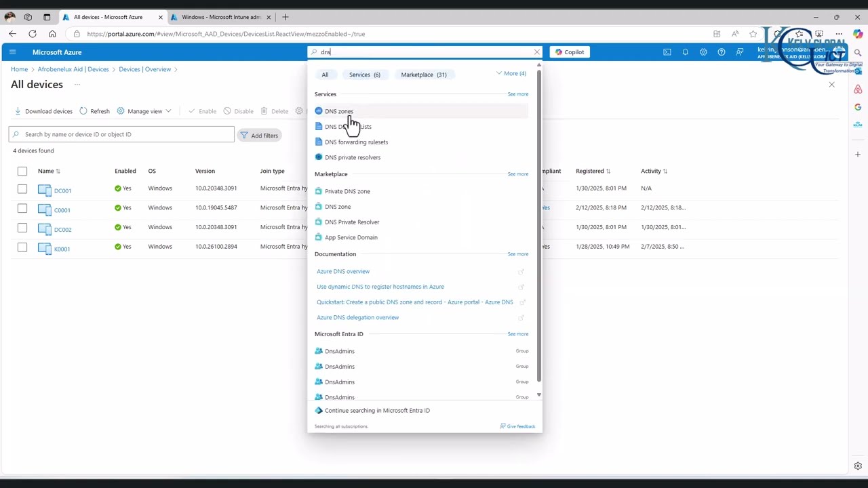
Task: Select the Marketplace (31) filter pill
Action: point(424,75)
